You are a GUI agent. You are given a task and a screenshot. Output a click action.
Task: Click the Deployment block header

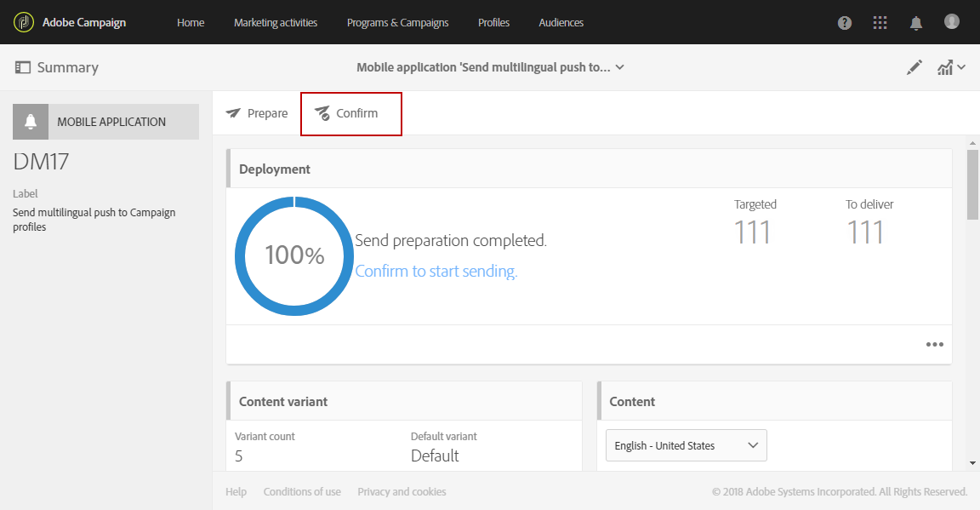click(x=589, y=169)
